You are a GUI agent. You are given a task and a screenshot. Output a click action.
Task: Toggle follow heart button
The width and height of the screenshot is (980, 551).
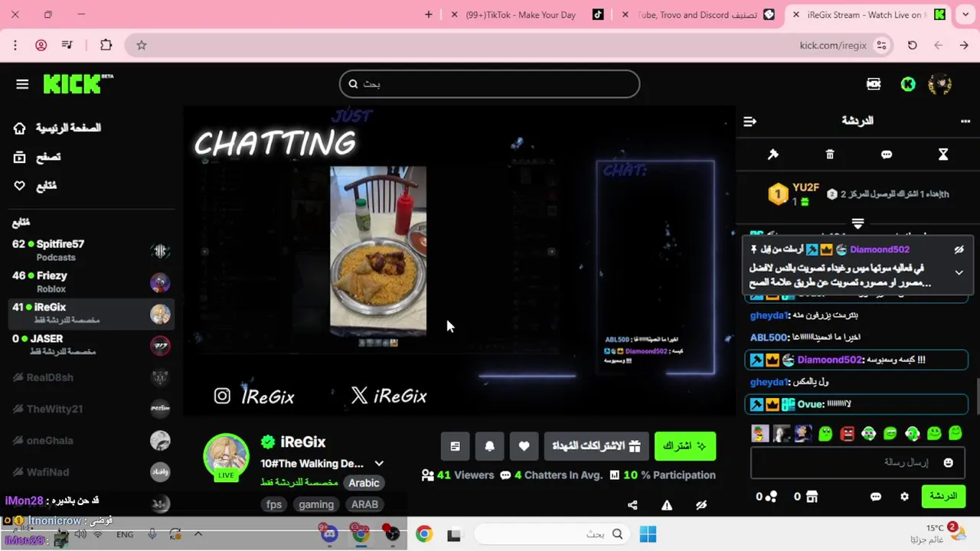524,446
